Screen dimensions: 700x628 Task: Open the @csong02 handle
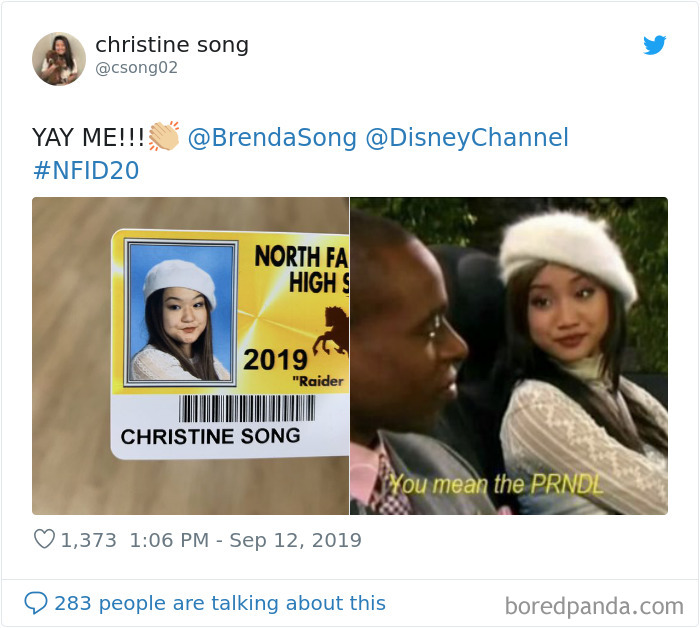click(x=137, y=67)
